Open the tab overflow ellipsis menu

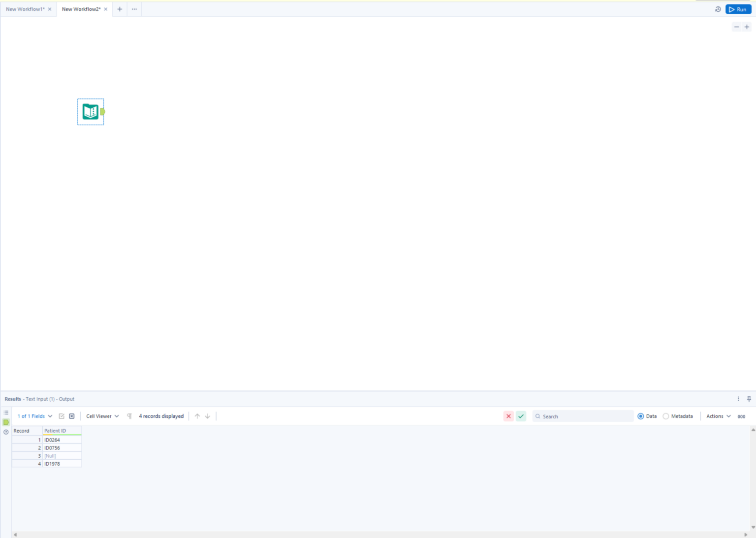pyautogui.click(x=134, y=9)
